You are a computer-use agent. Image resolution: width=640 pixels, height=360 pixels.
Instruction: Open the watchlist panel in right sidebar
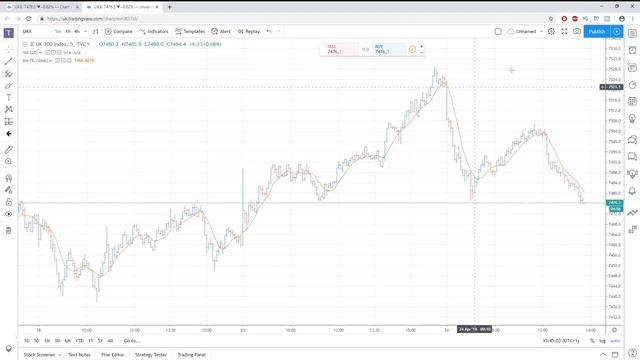[x=632, y=33]
